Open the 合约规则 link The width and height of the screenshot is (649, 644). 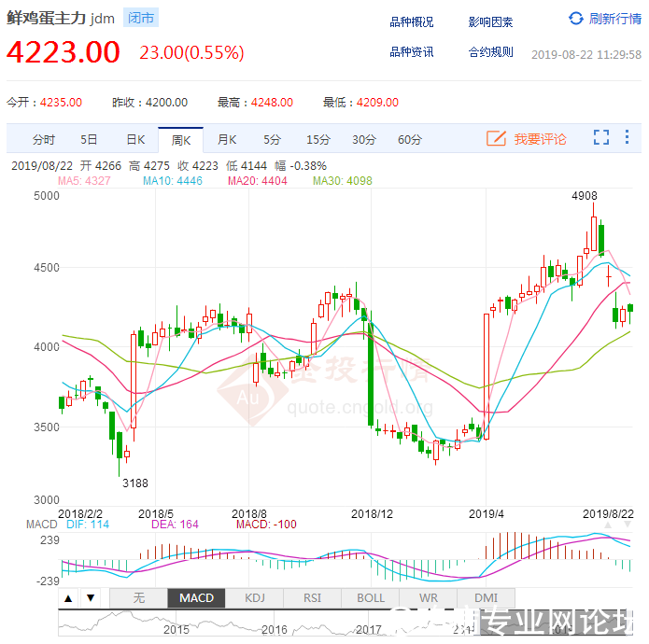pos(490,52)
